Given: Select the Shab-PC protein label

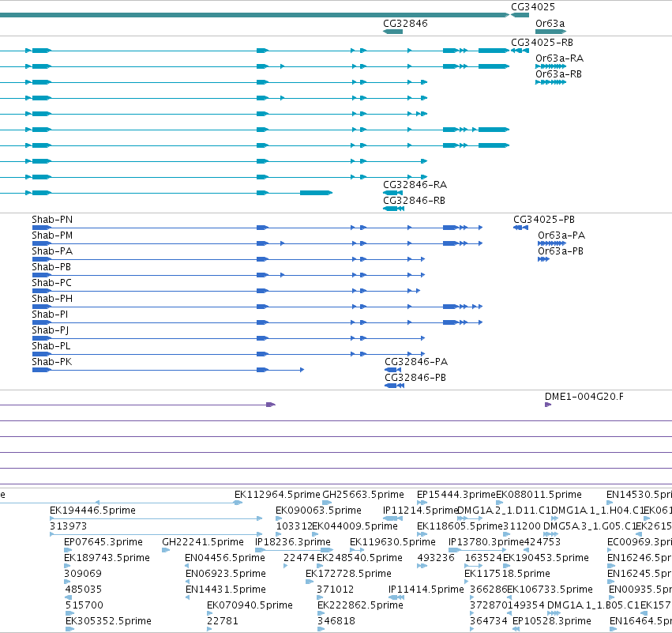Looking at the screenshot, I should click(52, 283).
